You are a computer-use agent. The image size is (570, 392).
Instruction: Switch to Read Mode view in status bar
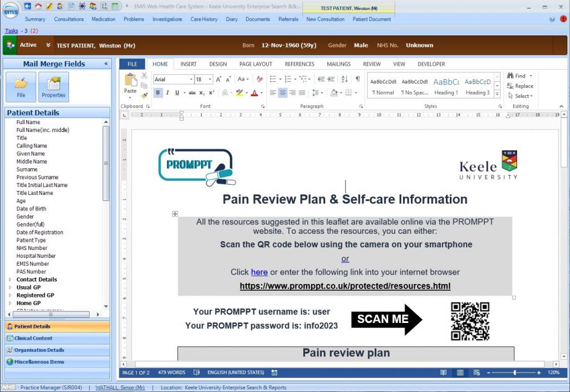(443, 373)
